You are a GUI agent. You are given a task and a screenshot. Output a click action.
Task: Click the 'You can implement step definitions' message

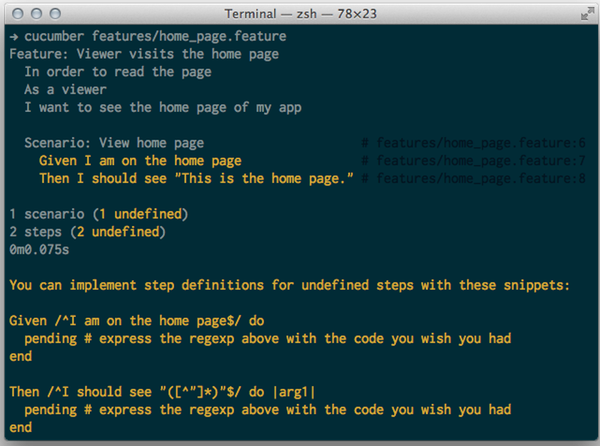(290, 285)
